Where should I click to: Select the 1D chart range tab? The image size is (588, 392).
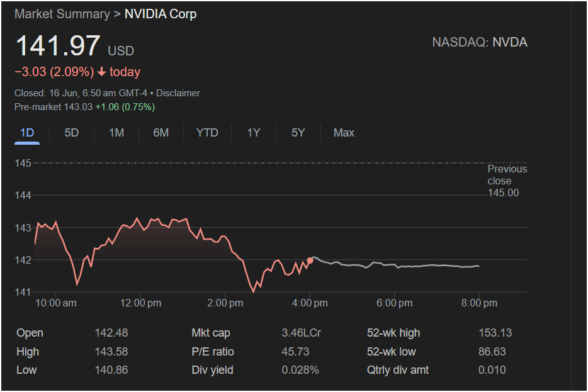click(x=27, y=133)
